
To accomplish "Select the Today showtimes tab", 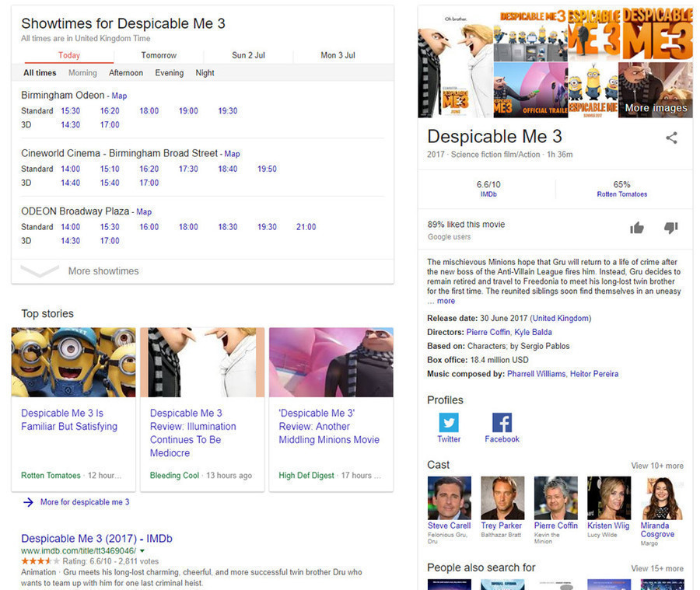I will click(69, 55).
